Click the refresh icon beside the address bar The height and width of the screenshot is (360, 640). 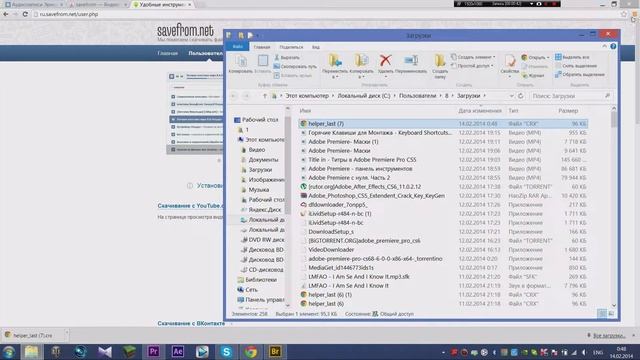point(520,96)
